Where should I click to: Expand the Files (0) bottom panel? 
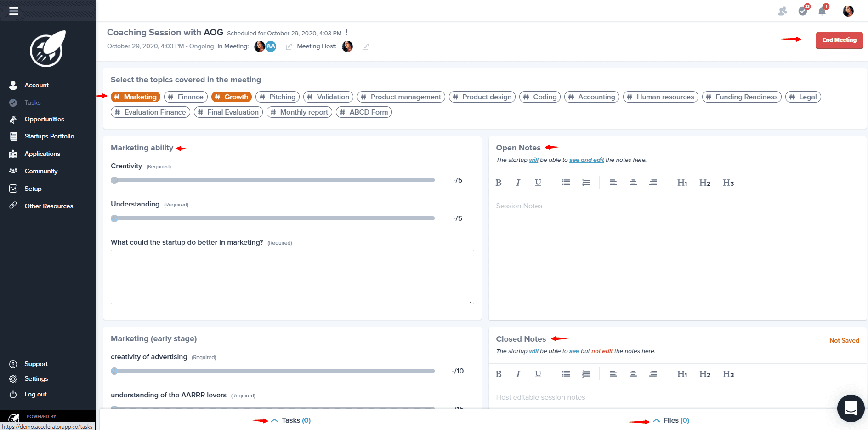coord(671,420)
